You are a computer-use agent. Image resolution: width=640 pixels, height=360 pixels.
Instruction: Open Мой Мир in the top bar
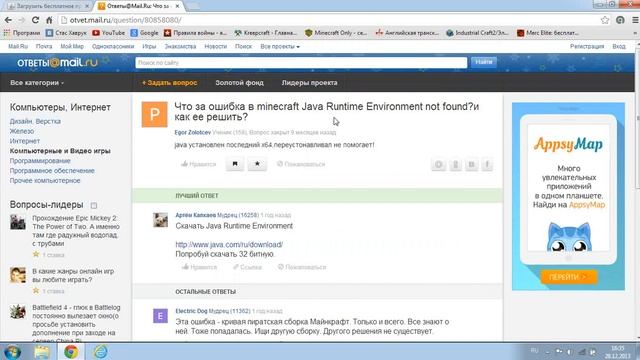tap(72, 47)
